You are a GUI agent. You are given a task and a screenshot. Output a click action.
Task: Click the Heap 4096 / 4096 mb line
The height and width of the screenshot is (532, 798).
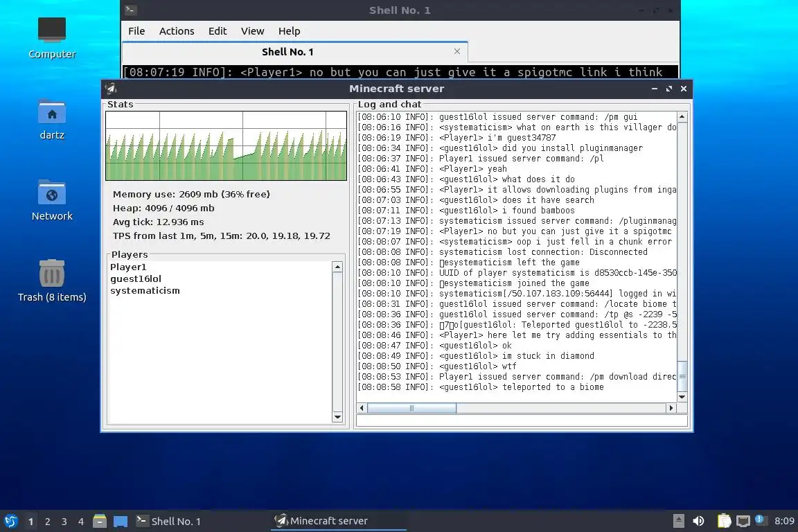(x=163, y=209)
